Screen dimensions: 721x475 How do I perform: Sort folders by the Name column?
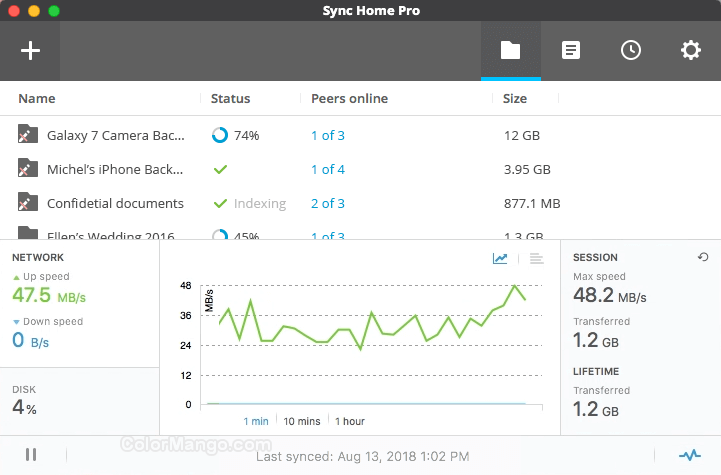click(37, 99)
